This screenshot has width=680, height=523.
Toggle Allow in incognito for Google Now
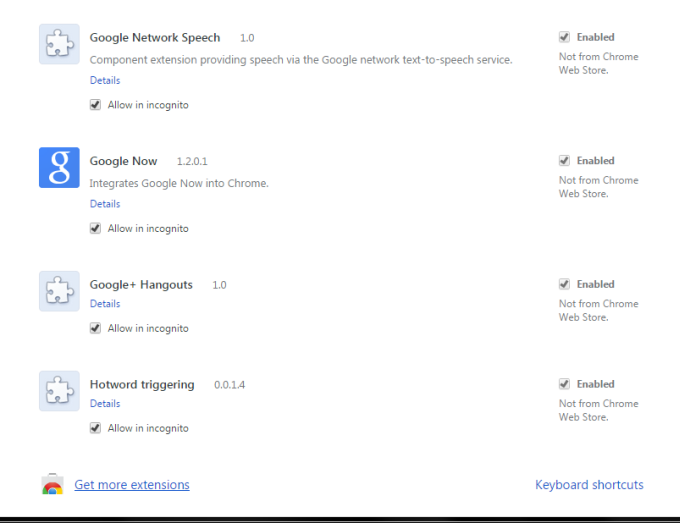96,228
